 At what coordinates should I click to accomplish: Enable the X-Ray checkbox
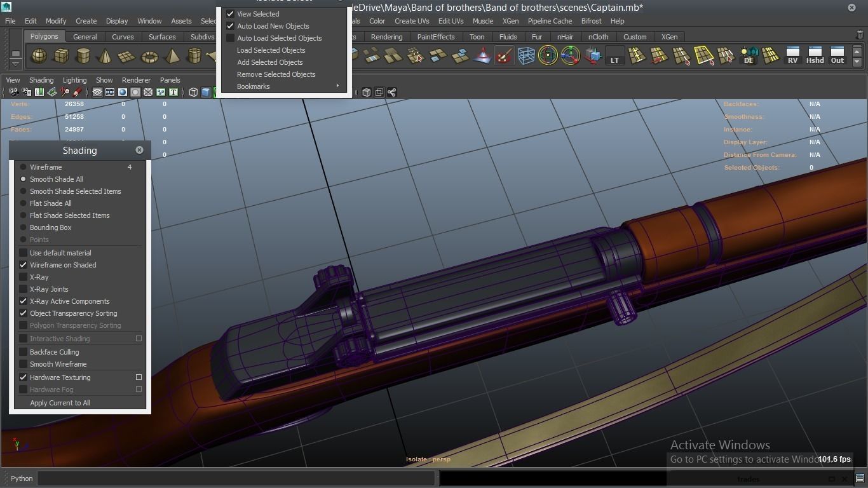[x=24, y=277]
